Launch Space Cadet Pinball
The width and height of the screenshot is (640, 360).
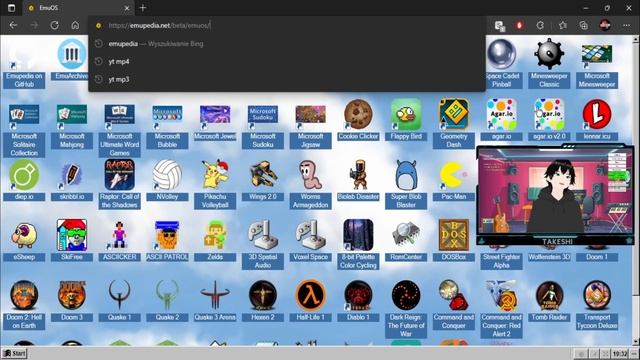501,64
